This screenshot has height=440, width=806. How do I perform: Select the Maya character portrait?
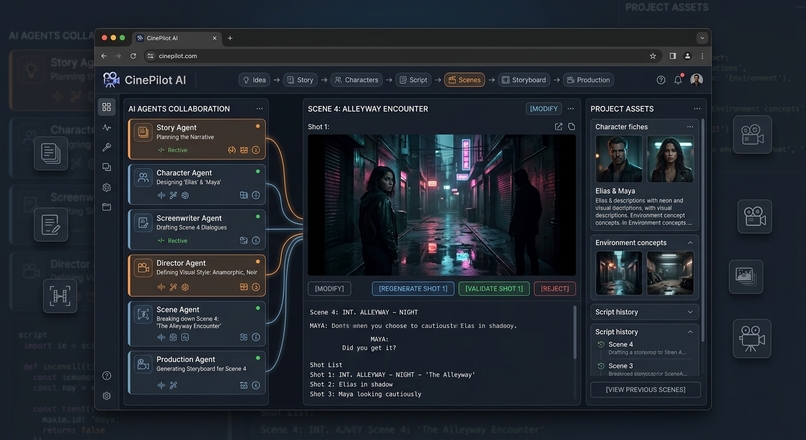pyautogui.click(x=670, y=159)
